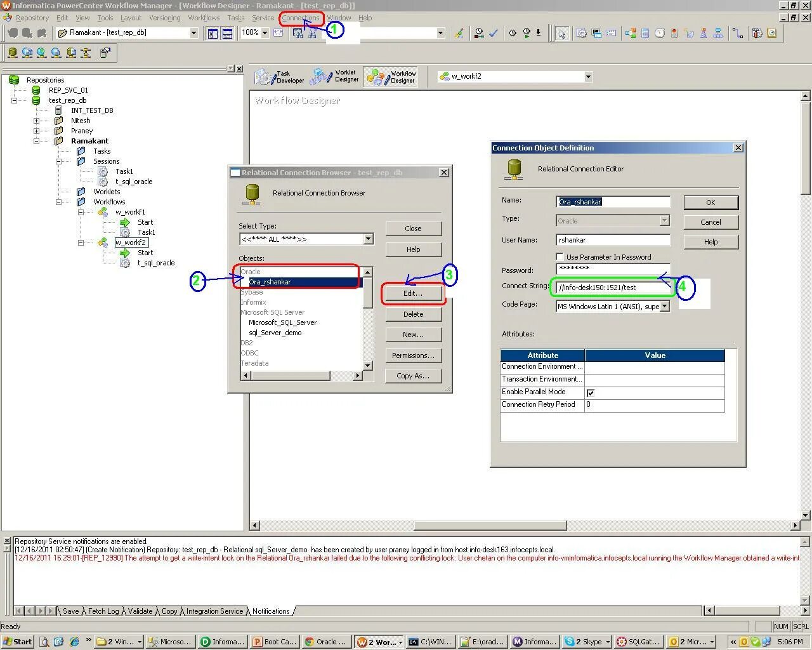Enable the Use Parameter In Password checkbox
812x650 pixels.
click(x=560, y=256)
